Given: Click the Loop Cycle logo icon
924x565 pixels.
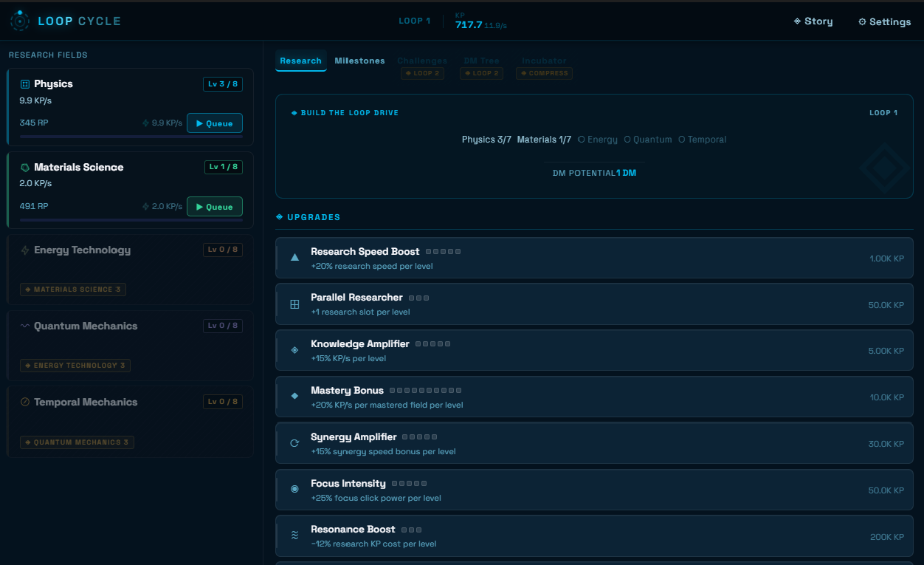Looking at the screenshot, I should click(20, 21).
